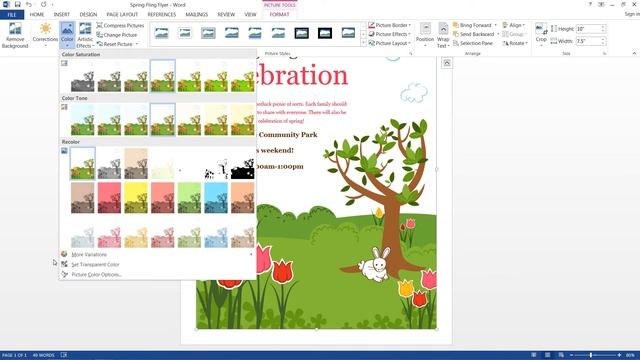
Task: Click Sign in link
Action: (x=632, y=14)
